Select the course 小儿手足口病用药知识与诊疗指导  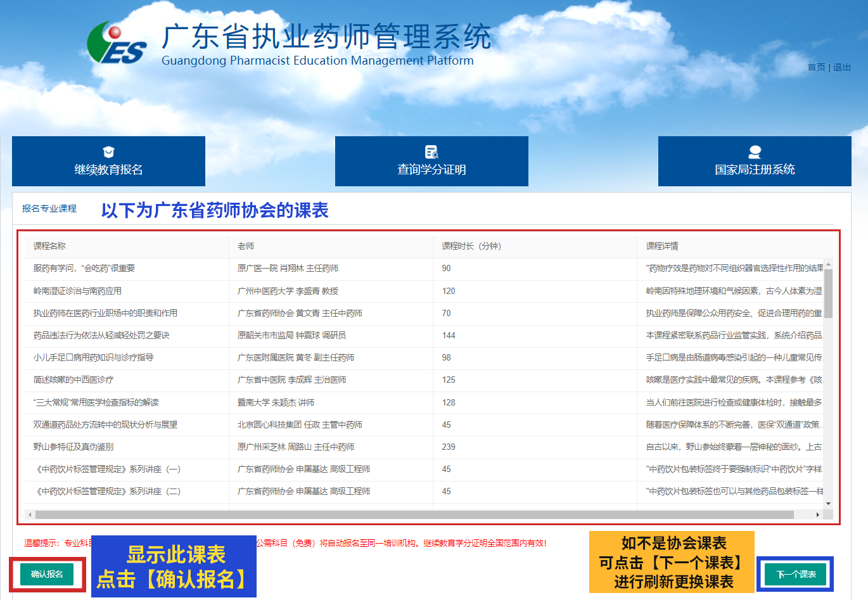pos(93,357)
